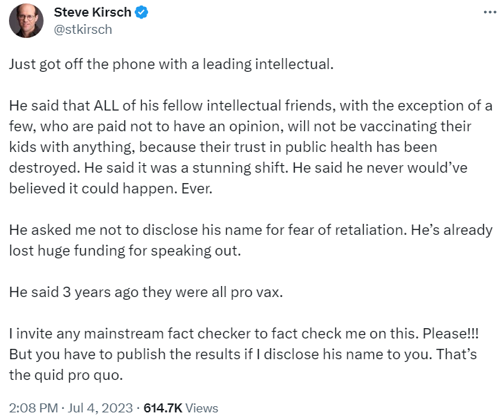Click the line "lost huge funding for speaking out."
Image resolution: width=504 pixels, height=420 pixels.
124,249
